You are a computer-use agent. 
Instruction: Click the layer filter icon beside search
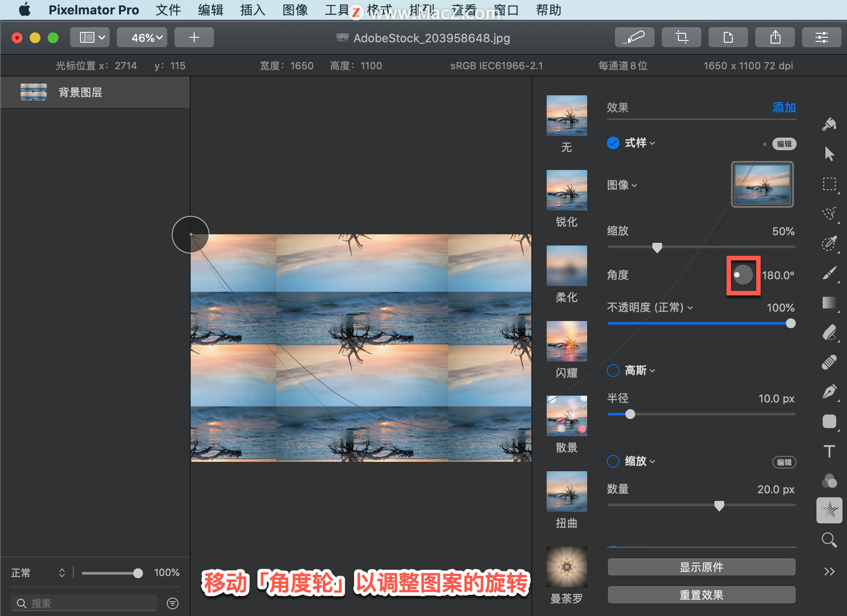click(173, 603)
